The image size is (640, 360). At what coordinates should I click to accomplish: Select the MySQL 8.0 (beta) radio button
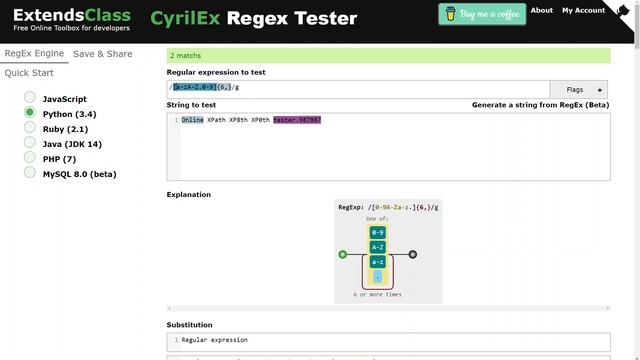click(x=29, y=172)
